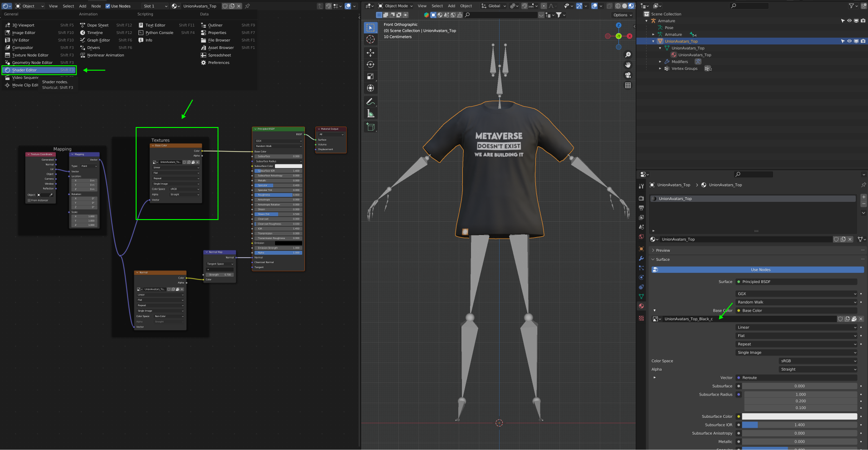This screenshot has width=868, height=450.
Task: Adjust the Subsurface IOR 1.400 slider
Action: 799,425
